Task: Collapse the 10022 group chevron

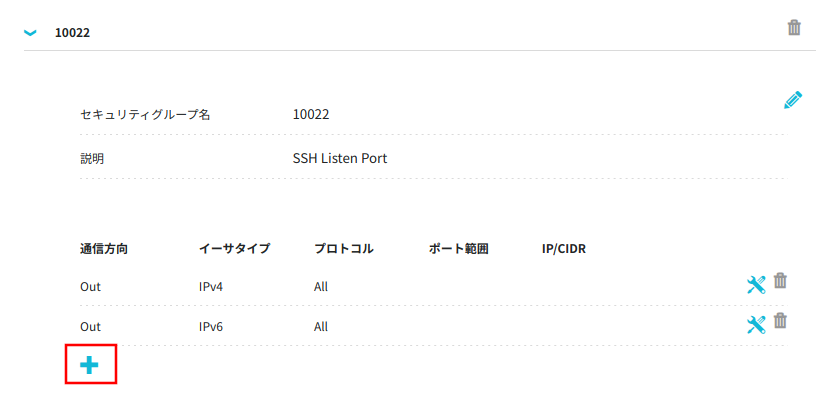Action: [x=31, y=33]
